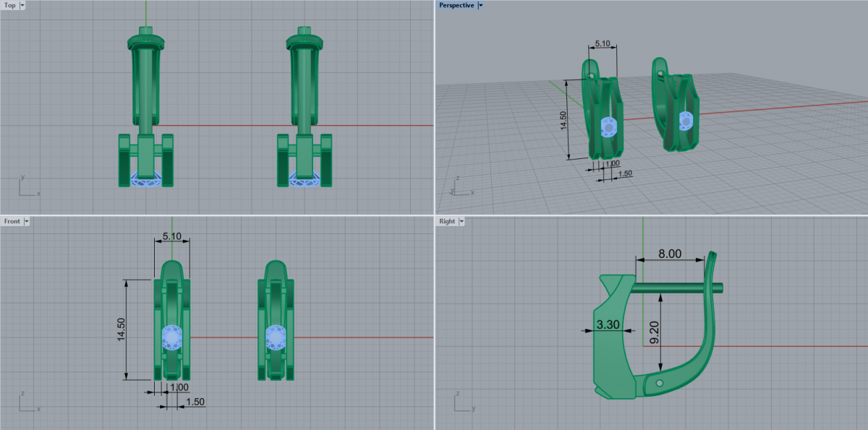Open the Top viewport dropdown arrow

pyautogui.click(x=22, y=5)
